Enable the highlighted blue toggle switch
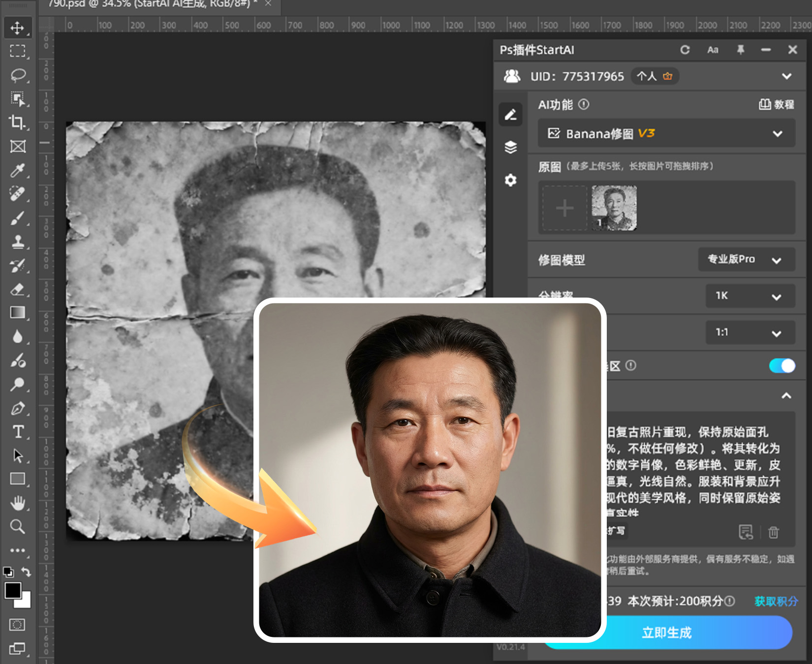The image size is (812, 664). [x=781, y=365]
